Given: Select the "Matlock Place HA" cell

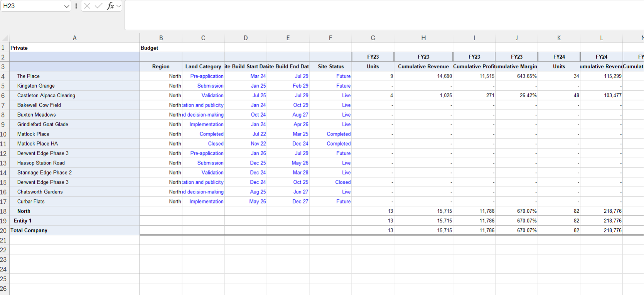Looking at the screenshot, I should [x=74, y=144].
